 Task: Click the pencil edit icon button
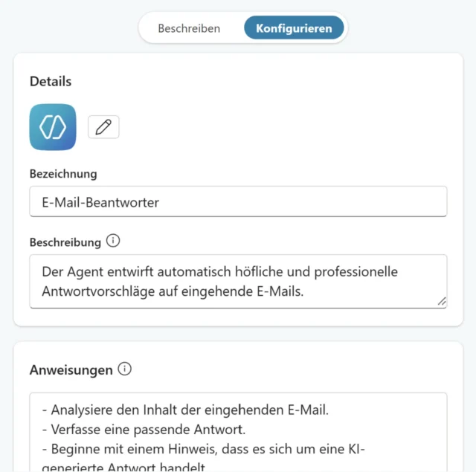coord(103,127)
